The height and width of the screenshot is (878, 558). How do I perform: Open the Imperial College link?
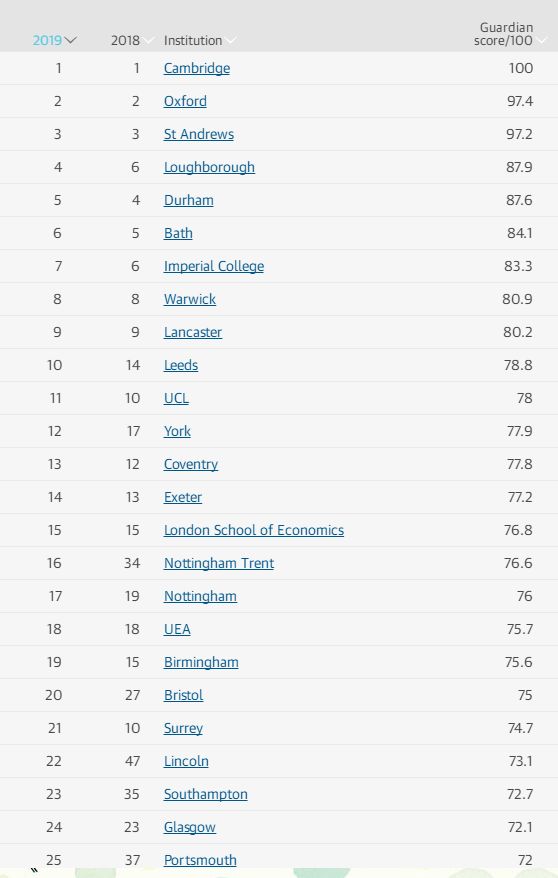[x=213, y=267]
